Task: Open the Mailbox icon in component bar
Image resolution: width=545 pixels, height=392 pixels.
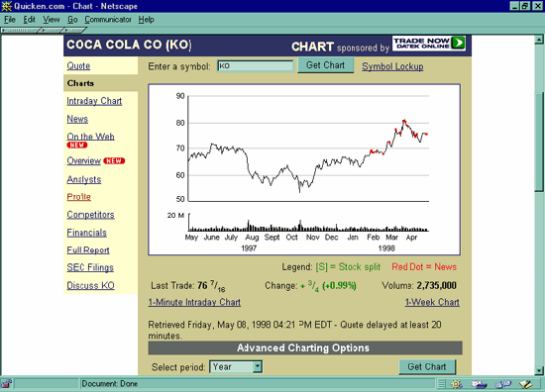Action: pos(479,384)
